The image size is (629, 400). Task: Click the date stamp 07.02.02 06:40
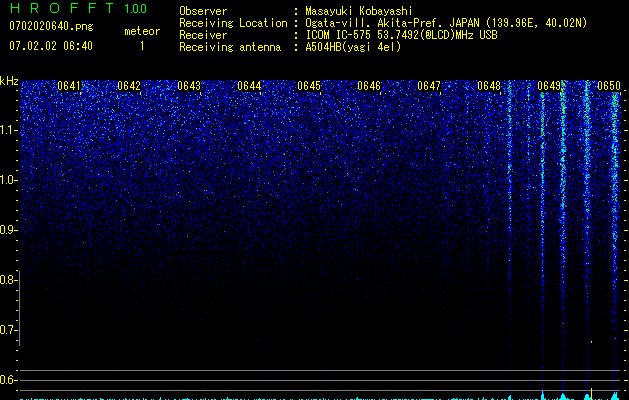point(51,46)
